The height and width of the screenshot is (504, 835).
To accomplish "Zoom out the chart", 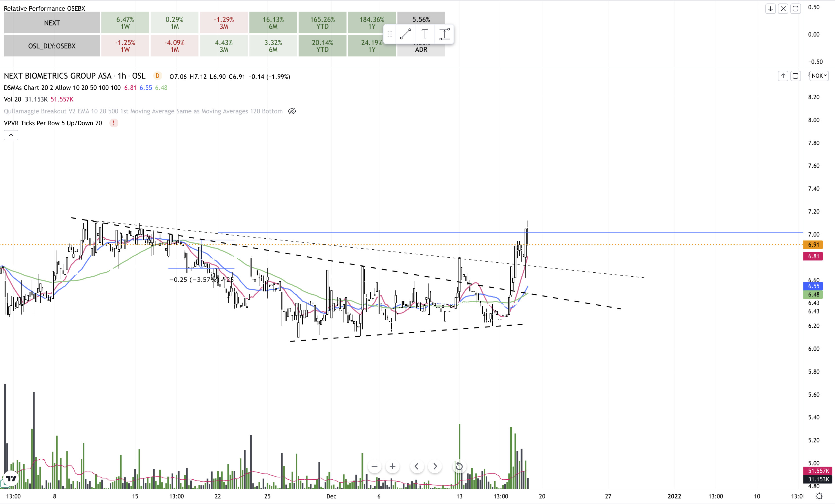I will pos(374,466).
